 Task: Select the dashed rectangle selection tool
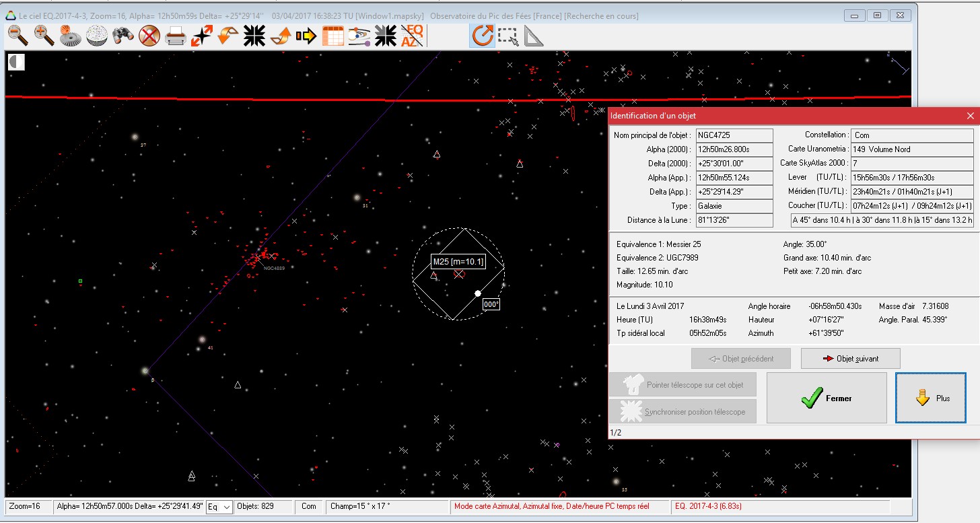[508, 36]
